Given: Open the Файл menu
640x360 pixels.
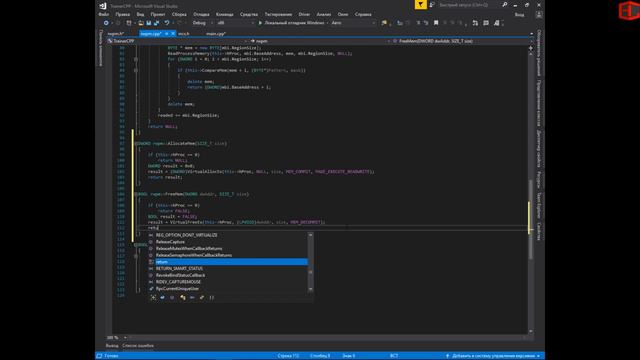Looking at the screenshot, I should click(104, 14).
